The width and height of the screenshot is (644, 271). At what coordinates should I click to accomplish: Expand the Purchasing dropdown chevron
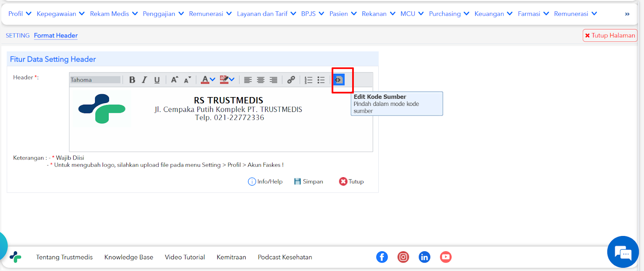tap(466, 14)
